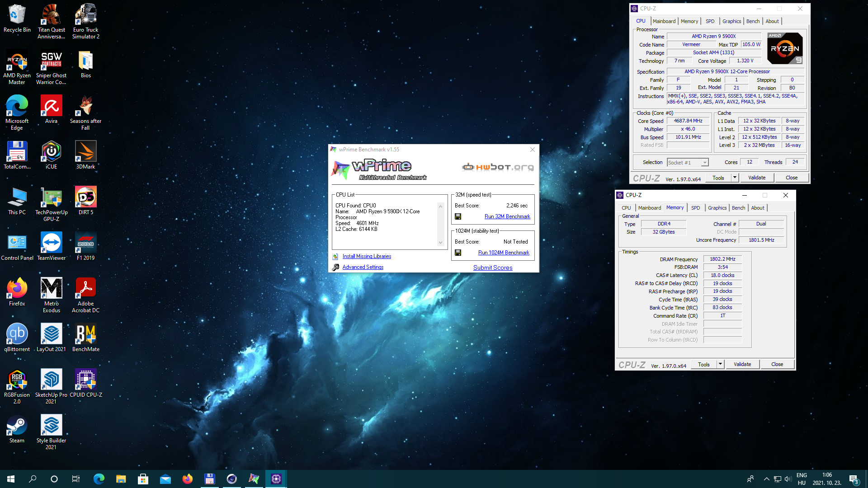
Task: Select the Steam desktop icon
Action: tap(17, 429)
